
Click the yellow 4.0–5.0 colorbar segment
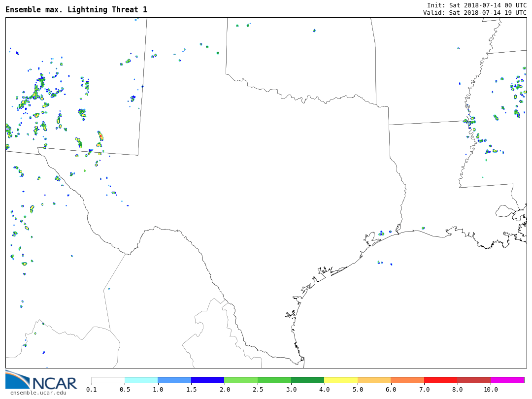tap(341, 380)
